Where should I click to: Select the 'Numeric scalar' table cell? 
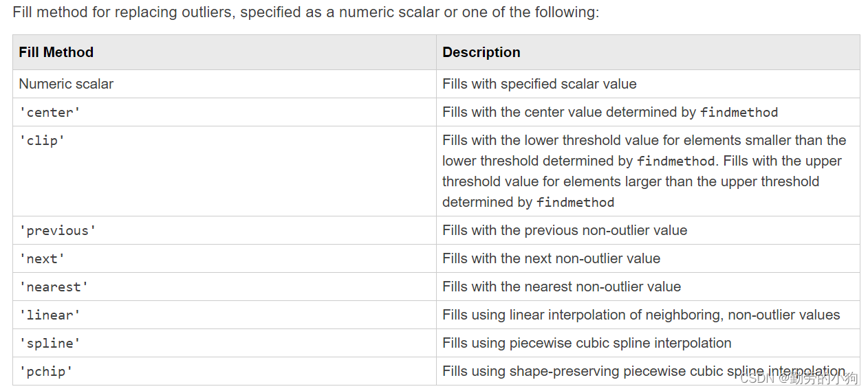coord(66,84)
